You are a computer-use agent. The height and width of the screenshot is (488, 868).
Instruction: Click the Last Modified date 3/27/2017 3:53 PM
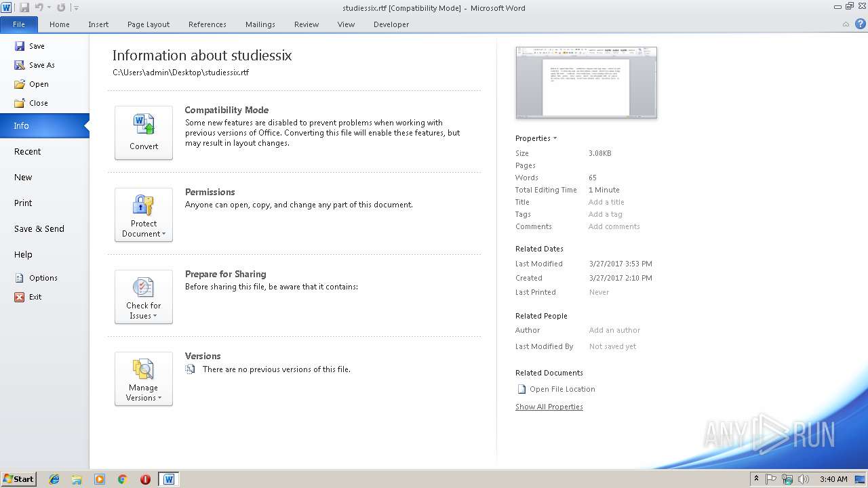pyautogui.click(x=620, y=264)
